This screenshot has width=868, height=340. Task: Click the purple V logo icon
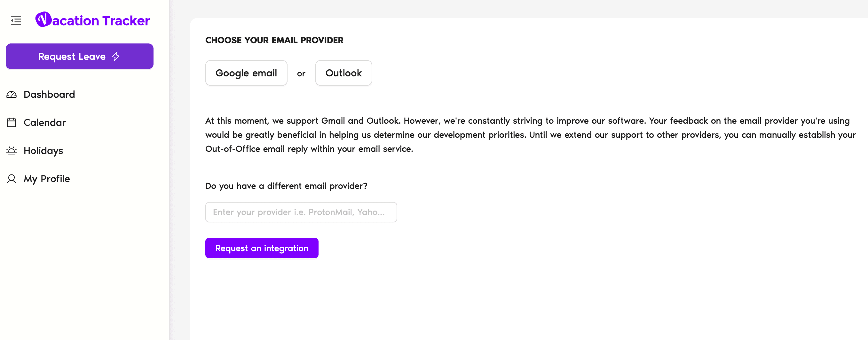pos(43,19)
